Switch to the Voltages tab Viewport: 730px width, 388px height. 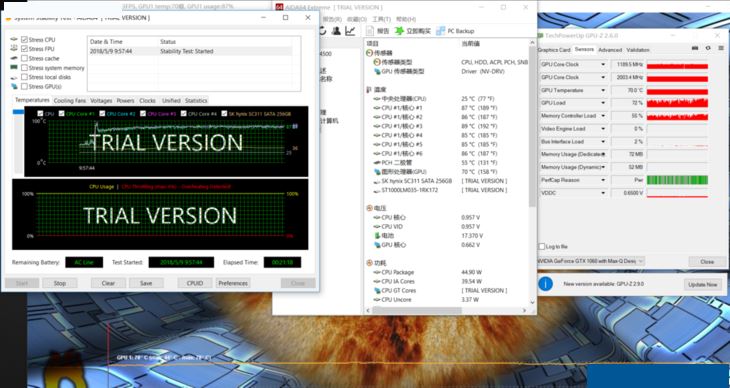[x=101, y=101]
